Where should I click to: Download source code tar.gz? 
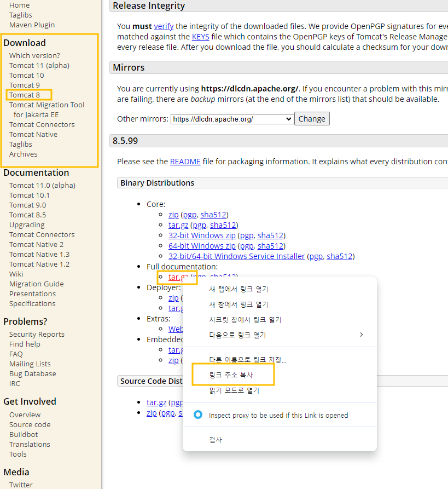(x=156, y=402)
